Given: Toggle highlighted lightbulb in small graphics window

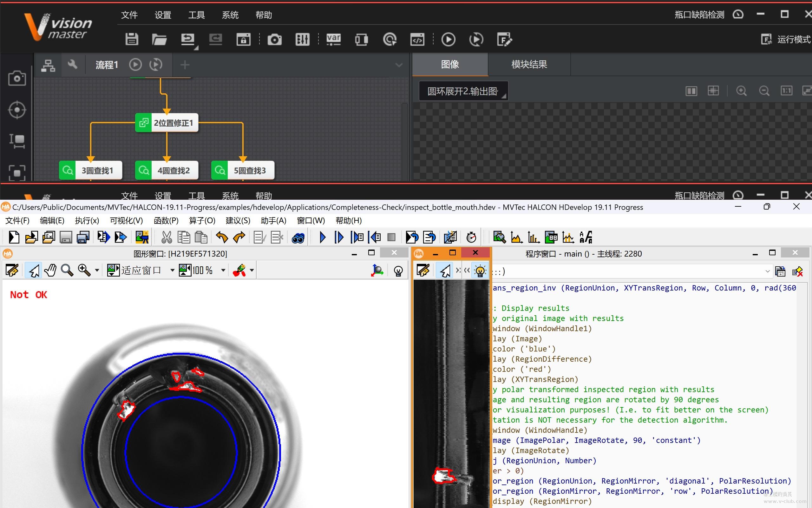Looking at the screenshot, I should tap(480, 271).
